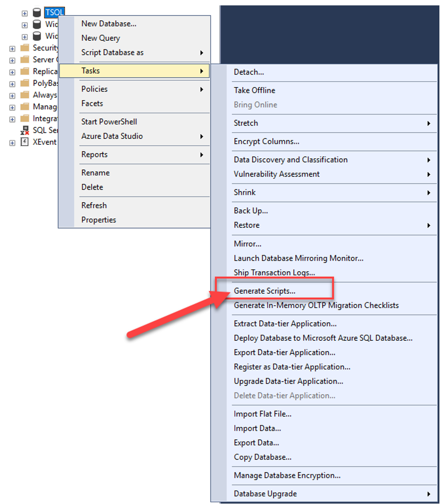Click Import Flat File option
This screenshot has height=504, width=443.
(263, 413)
